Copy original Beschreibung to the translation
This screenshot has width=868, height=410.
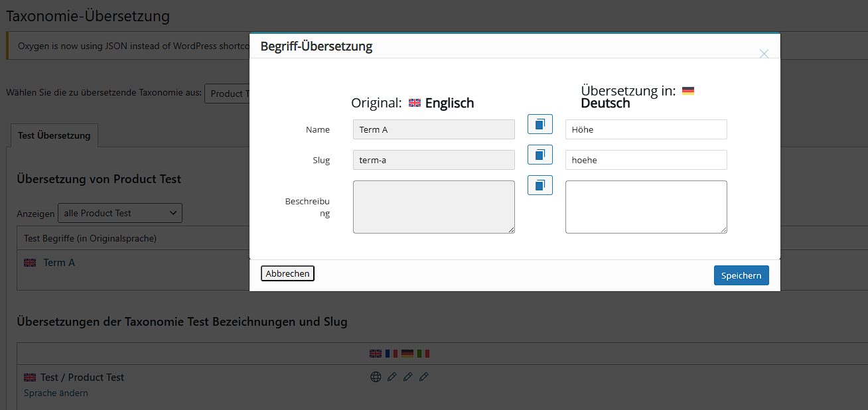click(x=540, y=185)
